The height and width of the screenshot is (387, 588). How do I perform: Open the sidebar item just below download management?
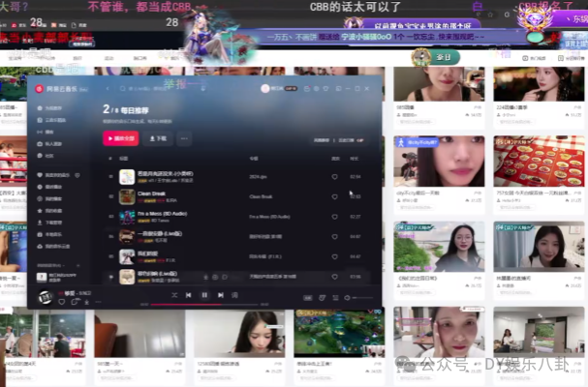click(x=49, y=234)
